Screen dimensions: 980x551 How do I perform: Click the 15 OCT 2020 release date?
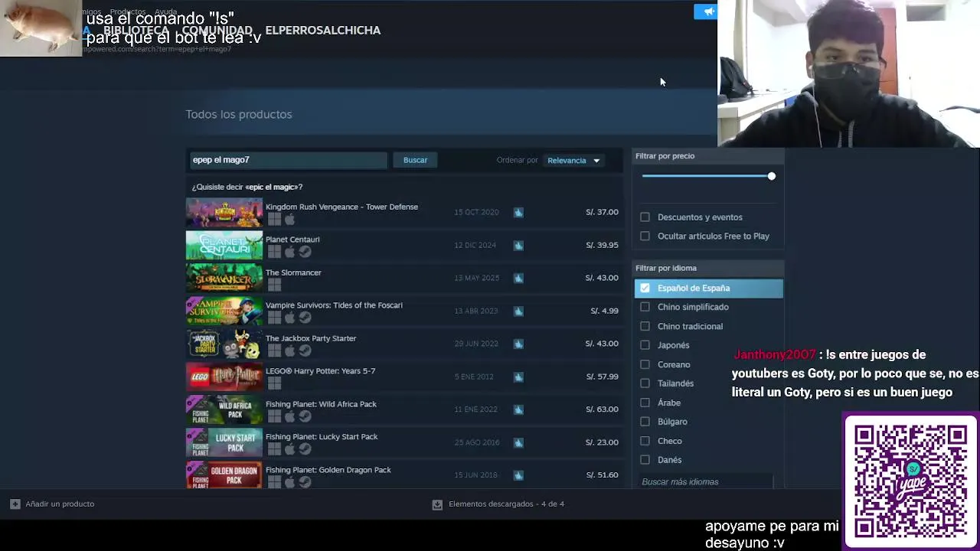[476, 212]
